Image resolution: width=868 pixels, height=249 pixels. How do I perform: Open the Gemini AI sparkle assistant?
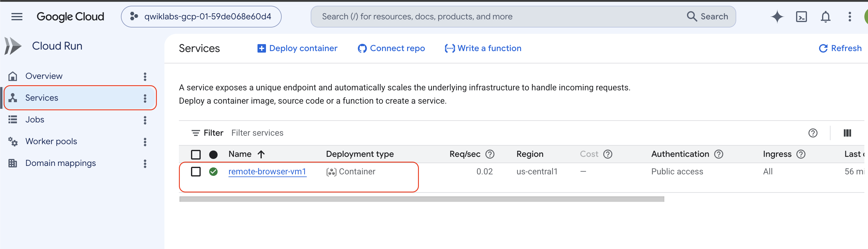click(777, 17)
